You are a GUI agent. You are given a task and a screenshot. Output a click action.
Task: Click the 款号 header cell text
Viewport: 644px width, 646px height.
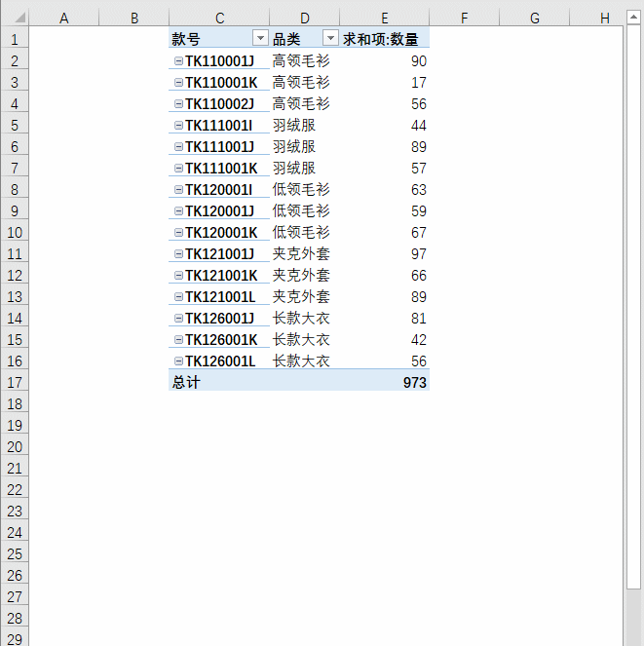tap(186, 39)
